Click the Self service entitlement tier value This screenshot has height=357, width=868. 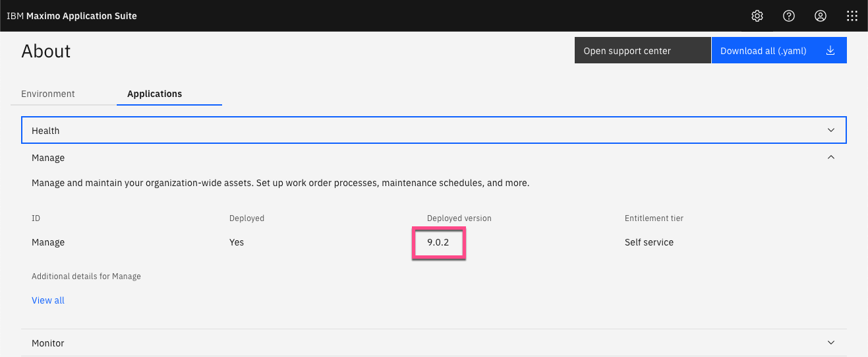click(649, 242)
